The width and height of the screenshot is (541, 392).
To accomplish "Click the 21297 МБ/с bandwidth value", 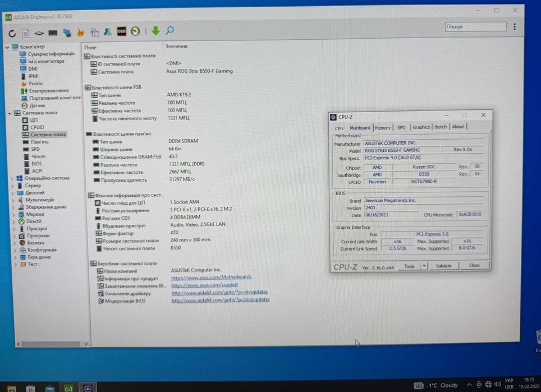I will (x=182, y=179).
